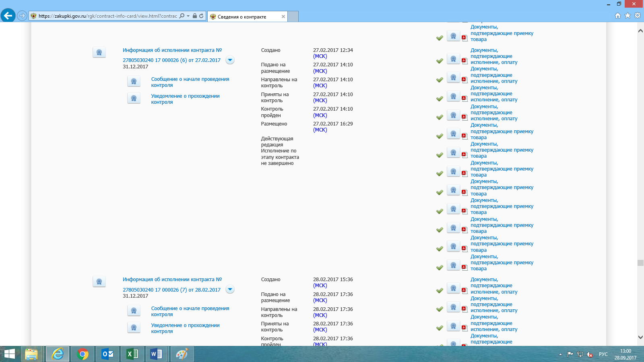This screenshot has height=362, width=644.
Task: Open the address bar autocomplete dropdown arrow
Action: tap(188, 16)
